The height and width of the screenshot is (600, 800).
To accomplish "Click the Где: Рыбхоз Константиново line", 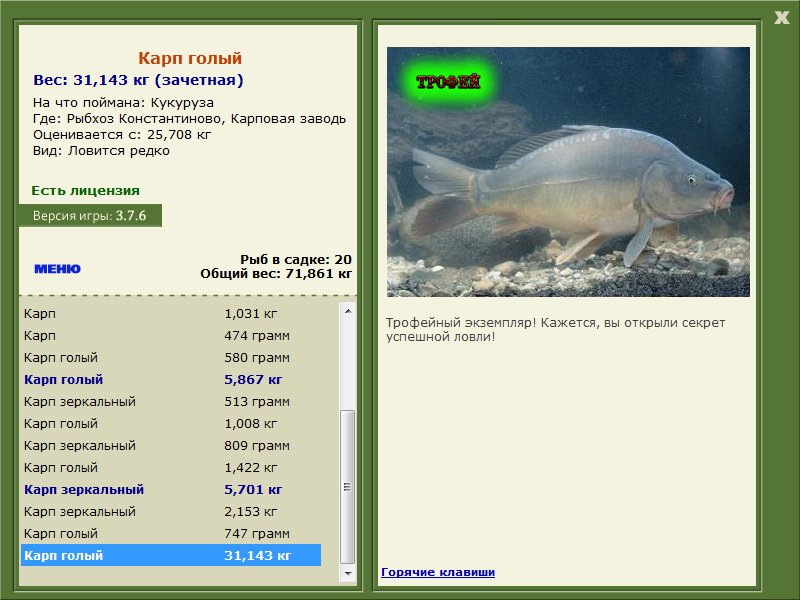I will [x=189, y=118].
